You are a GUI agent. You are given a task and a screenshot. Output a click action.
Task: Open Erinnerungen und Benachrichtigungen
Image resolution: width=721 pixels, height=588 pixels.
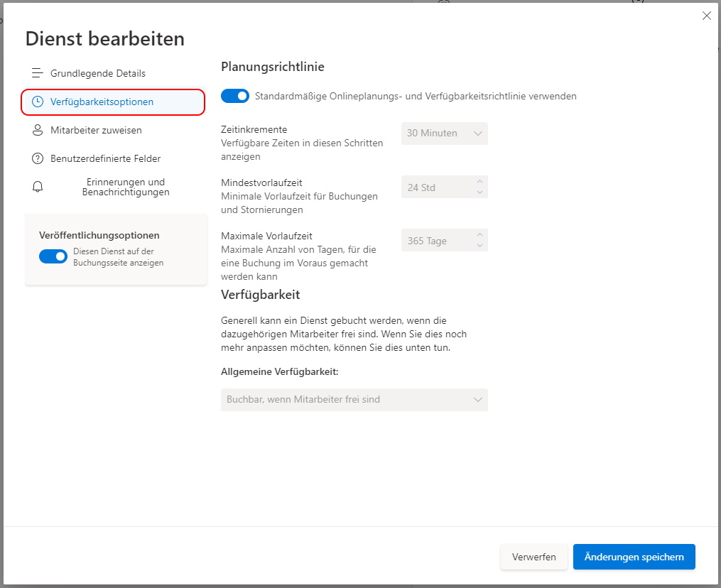tap(114, 187)
